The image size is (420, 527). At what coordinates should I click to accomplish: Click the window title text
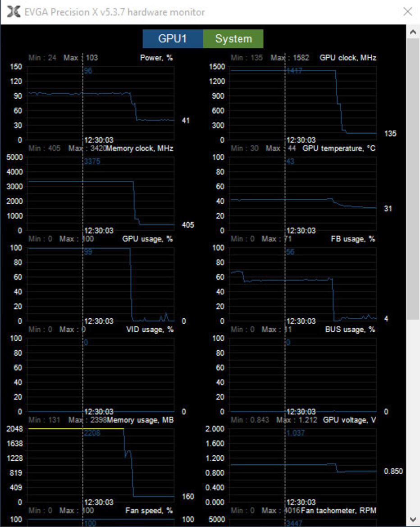[114, 12]
